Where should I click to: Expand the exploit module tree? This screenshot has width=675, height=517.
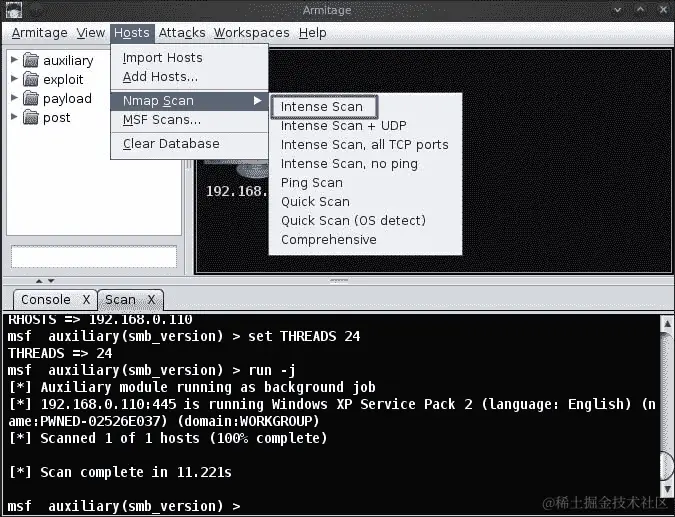14,78
